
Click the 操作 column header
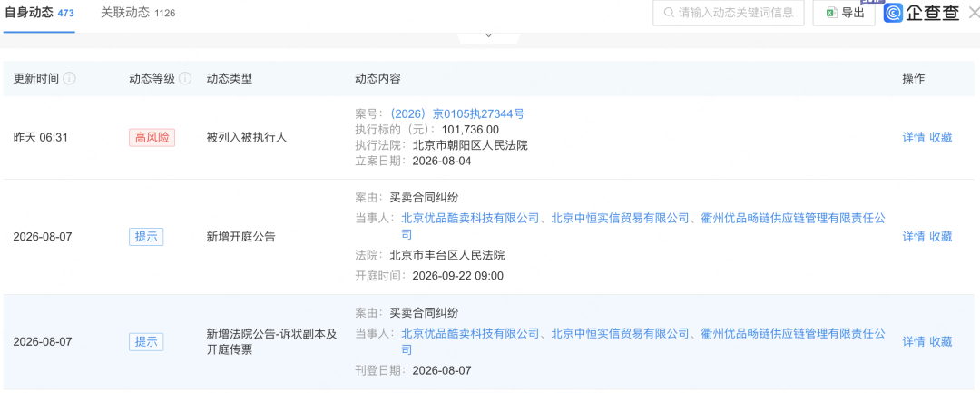[914, 79]
